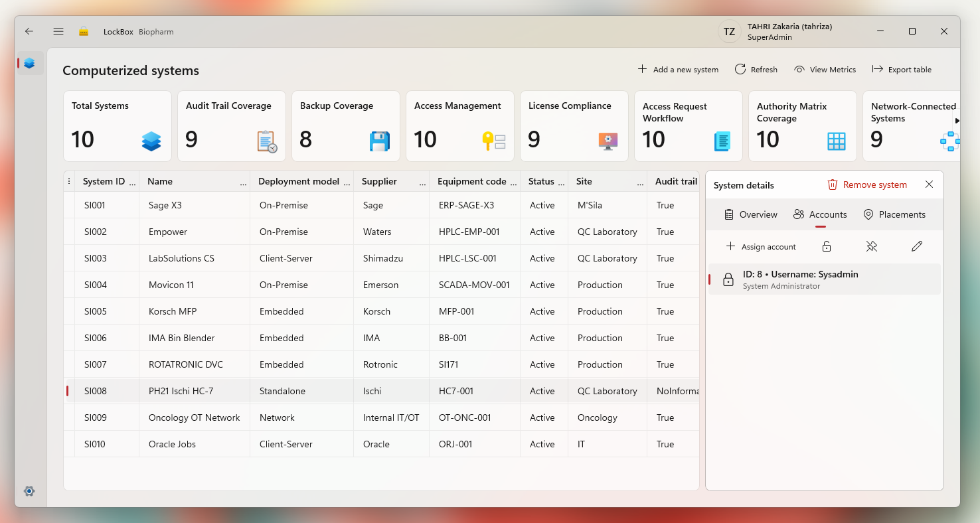Click the unpin account icon
Viewport: 980px width, 523px height.
pyautogui.click(x=872, y=246)
